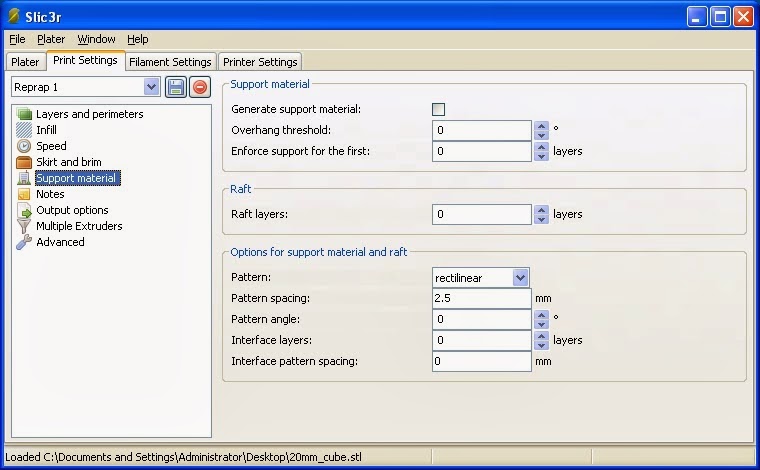This screenshot has height=470, width=760.
Task: Click the Slic3r title bar logo icon
Action: (x=14, y=16)
